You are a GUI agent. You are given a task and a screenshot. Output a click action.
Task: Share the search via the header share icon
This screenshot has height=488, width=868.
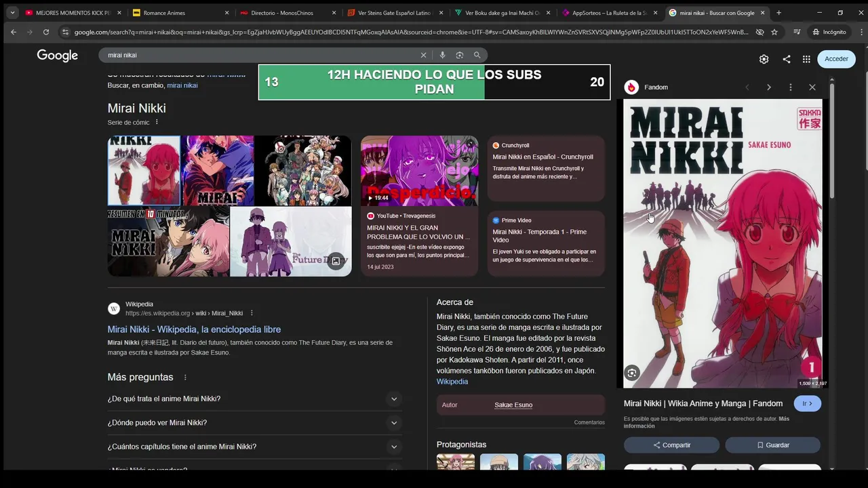(x=786, y=59)
